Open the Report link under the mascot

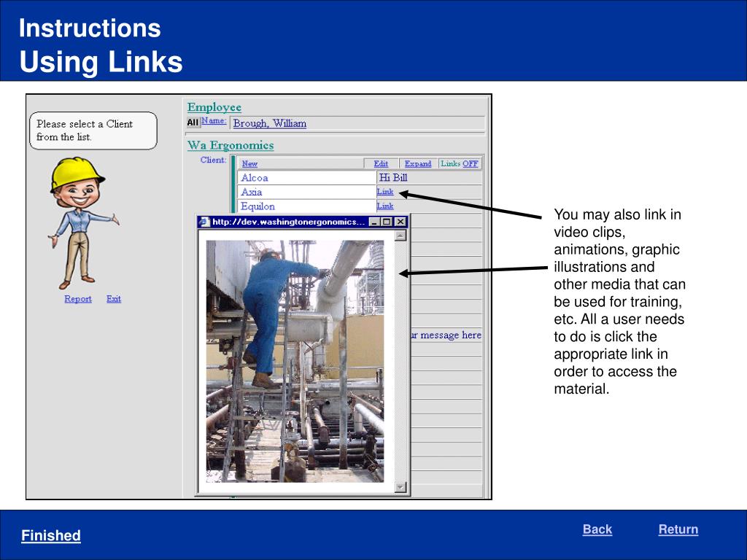point(77,298)
